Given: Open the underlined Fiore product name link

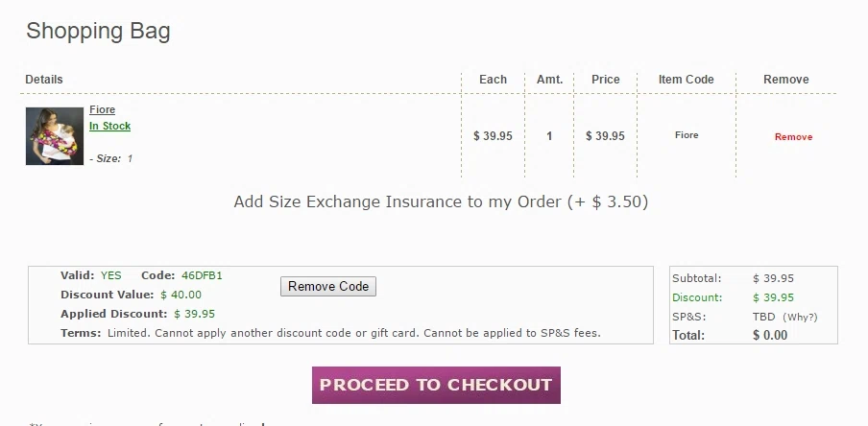Looking at the screenshot, I should [103, 109].
